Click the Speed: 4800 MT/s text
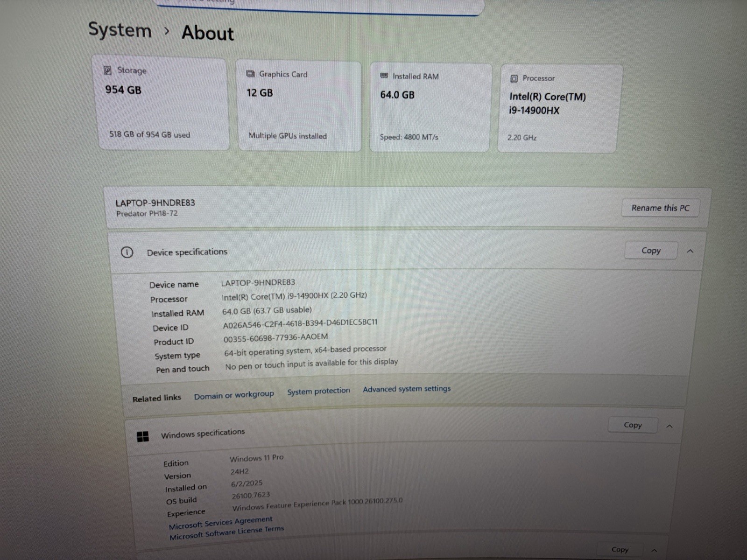Viewport: 747px width, 560px height. [x=409, y=137]
